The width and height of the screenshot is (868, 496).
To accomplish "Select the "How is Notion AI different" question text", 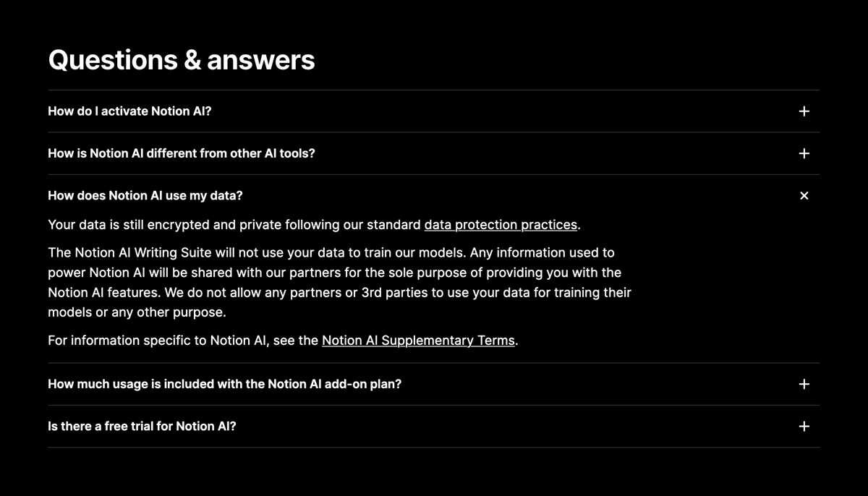I will (x=181, y=153).
